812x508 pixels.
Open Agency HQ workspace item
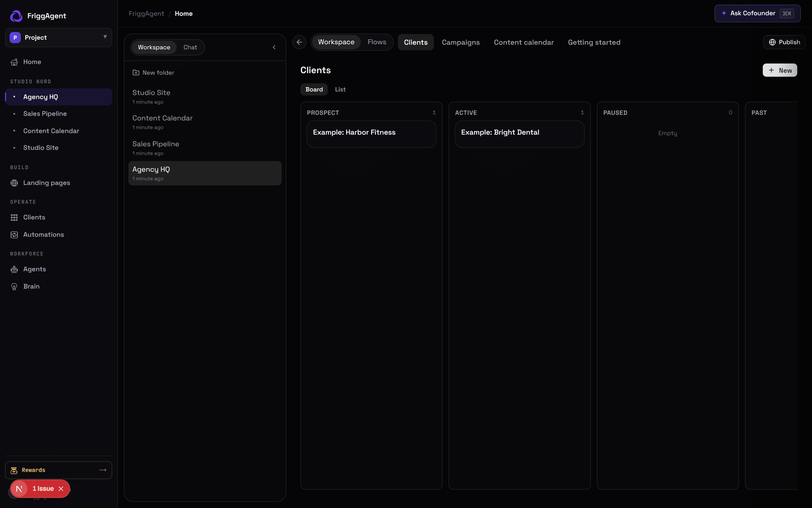click(x=205, y=173)
